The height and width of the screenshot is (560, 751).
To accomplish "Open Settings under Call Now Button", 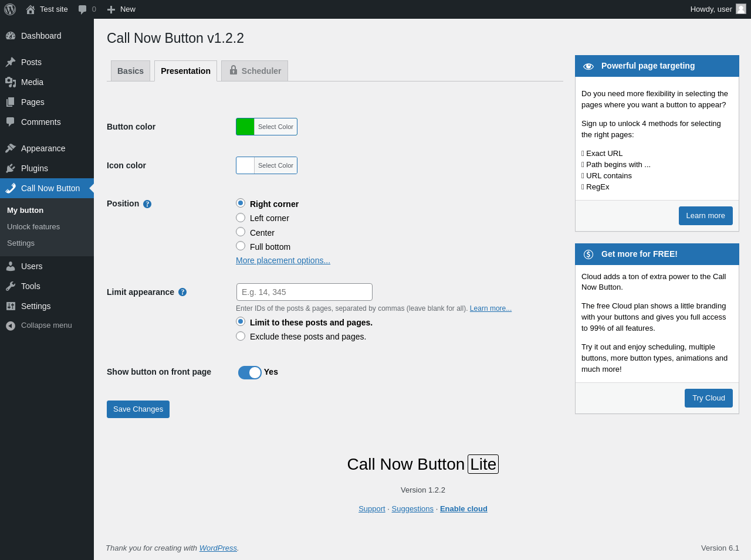I will (x=21, y=243).
